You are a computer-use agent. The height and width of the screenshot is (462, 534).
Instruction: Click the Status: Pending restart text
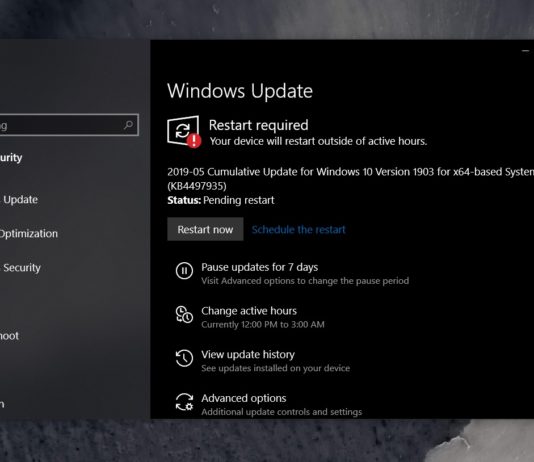(221, 200)
